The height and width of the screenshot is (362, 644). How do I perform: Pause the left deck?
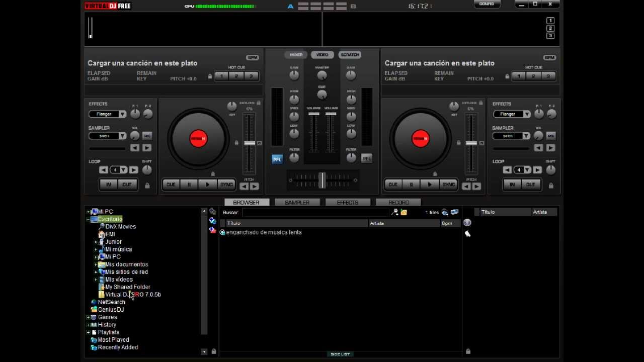(x=189, y=185)
